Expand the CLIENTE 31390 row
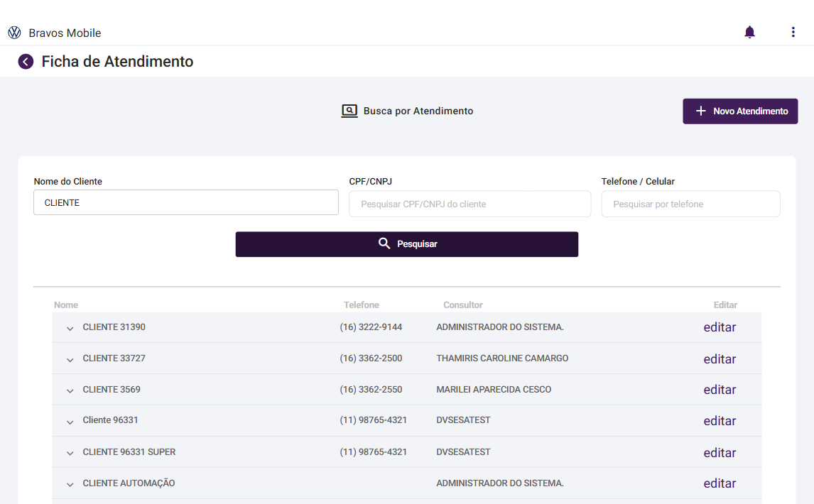This screenshot has height=504, width=814. point(70,329)
